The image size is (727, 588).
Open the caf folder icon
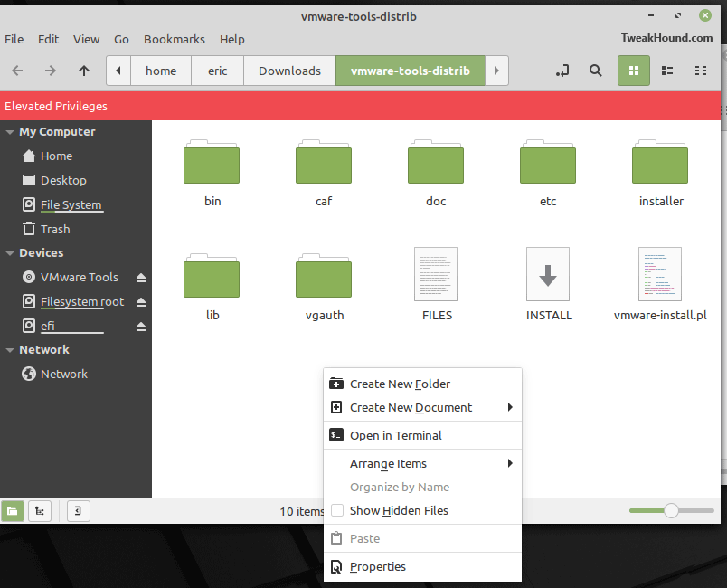click(324, 162)
